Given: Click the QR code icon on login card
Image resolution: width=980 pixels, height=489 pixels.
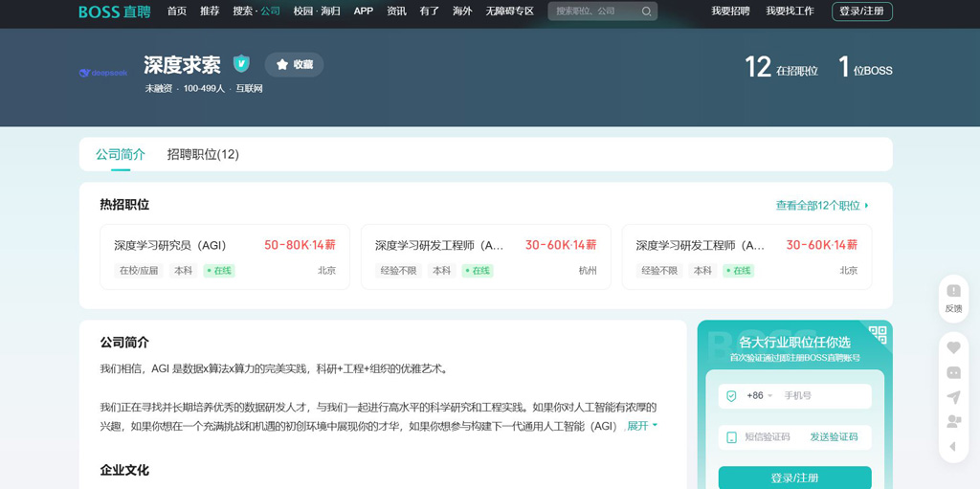Looking at the screenshot, I should [x=879, y=335].
